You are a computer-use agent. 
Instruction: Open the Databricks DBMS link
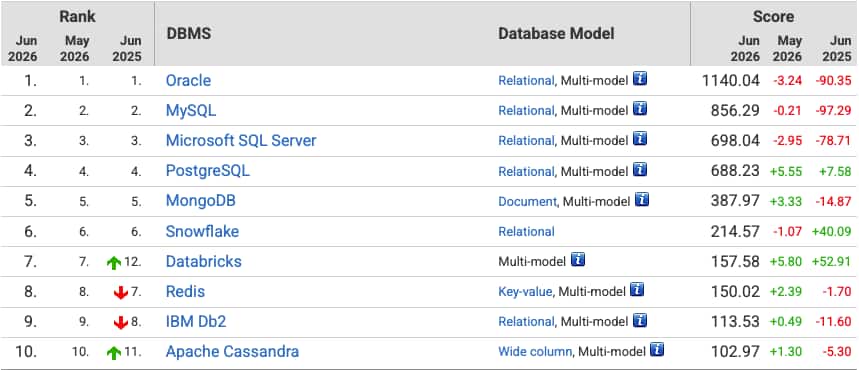204,261
